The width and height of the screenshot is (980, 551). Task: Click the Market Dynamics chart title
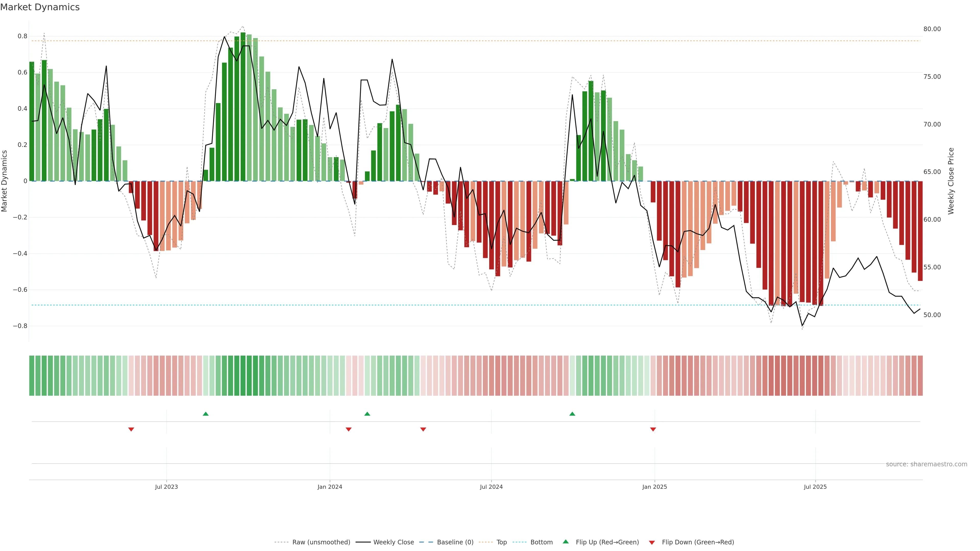[40, 7]
